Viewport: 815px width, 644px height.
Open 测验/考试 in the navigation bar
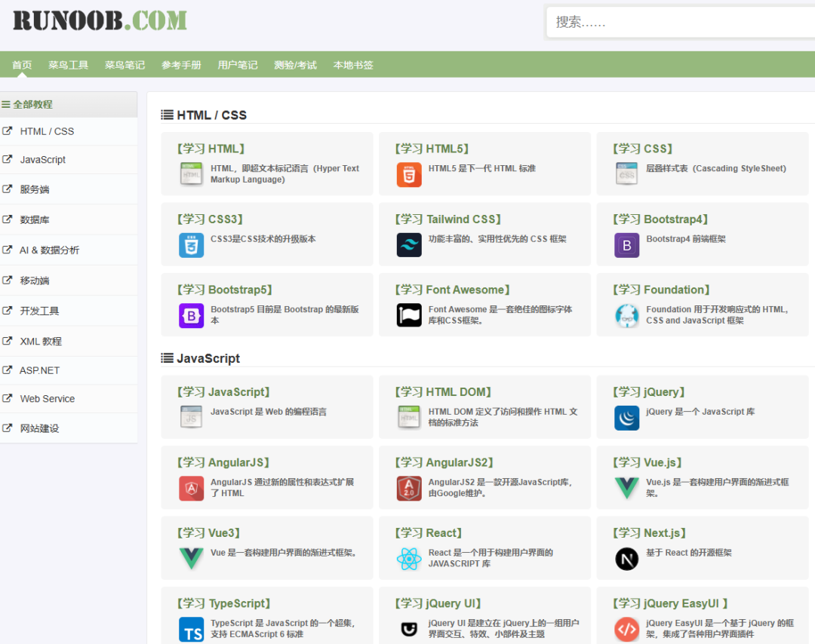click(x=295, y=65)
